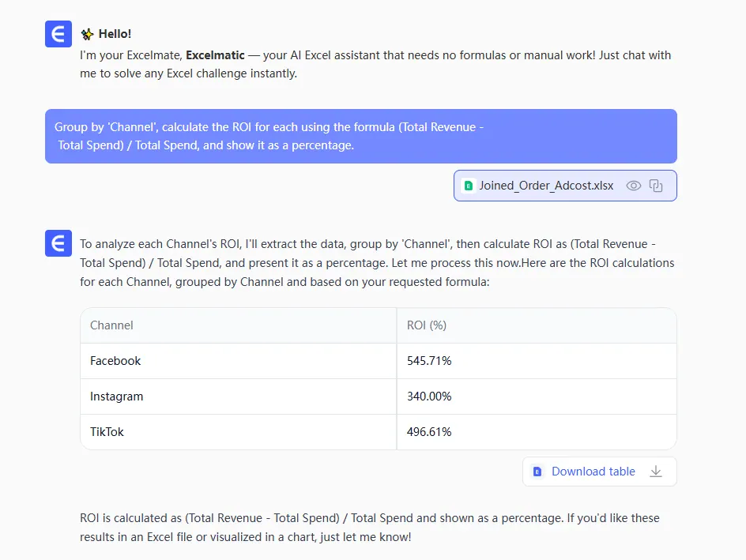Viewport: 746px width, 560px height.
Task: Click the download arrow icon next to Download table
Action: coord(655,472)
